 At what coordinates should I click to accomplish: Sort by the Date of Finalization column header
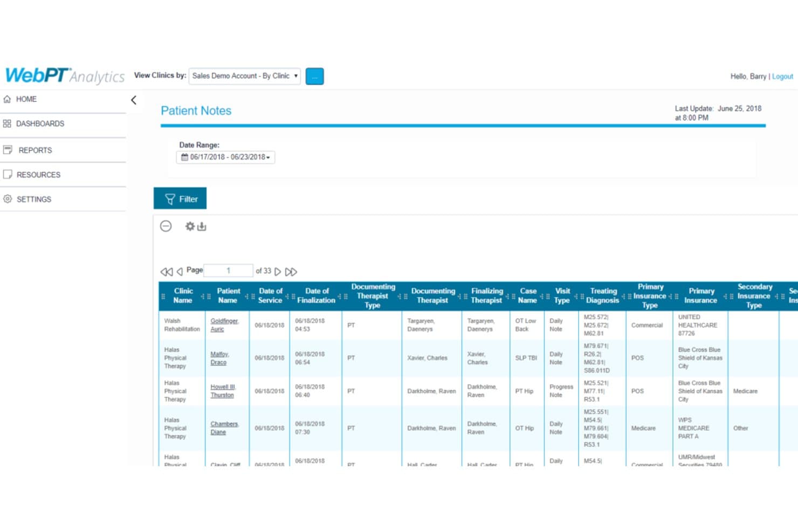point(317,295)
